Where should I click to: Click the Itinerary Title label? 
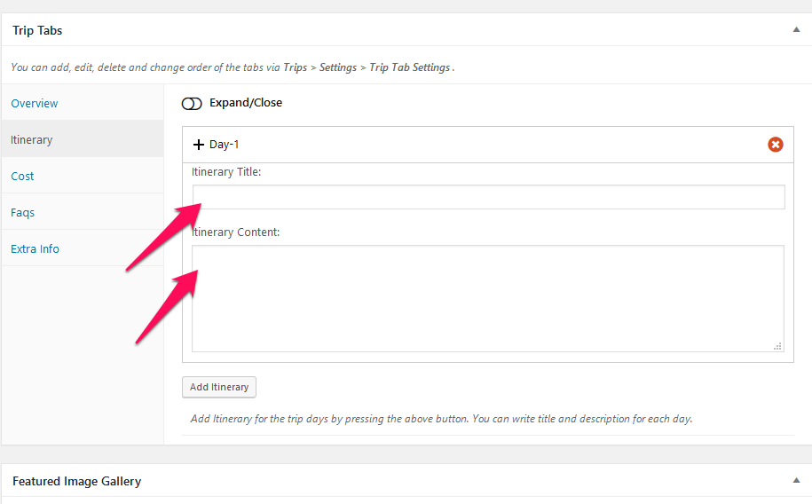tap(226, 172)
